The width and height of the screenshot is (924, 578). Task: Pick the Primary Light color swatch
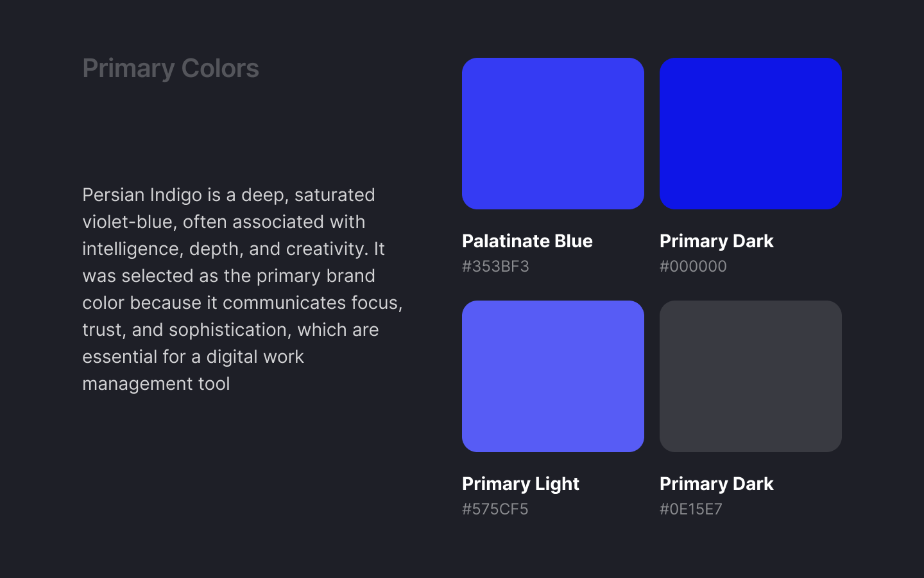tap(552, 376)
